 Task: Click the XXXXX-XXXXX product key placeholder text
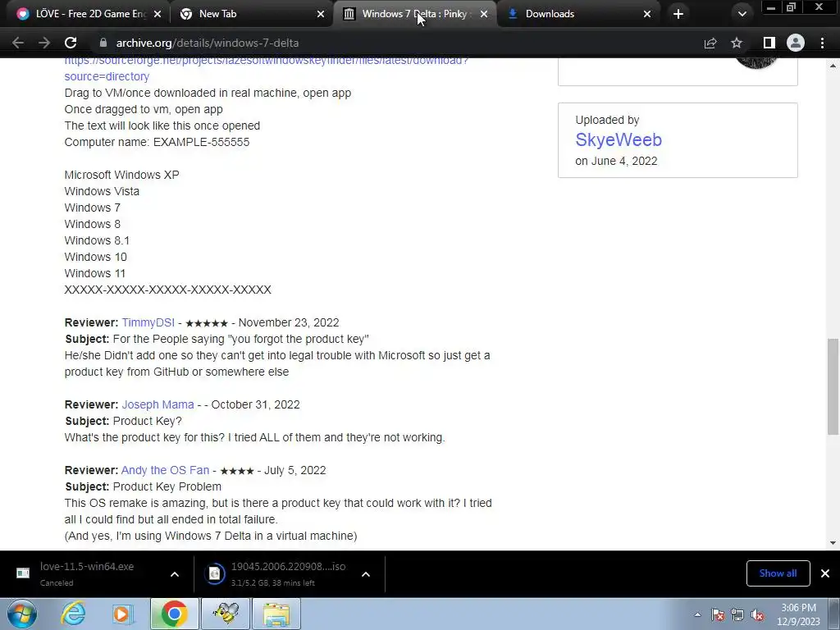click(167, 290)
